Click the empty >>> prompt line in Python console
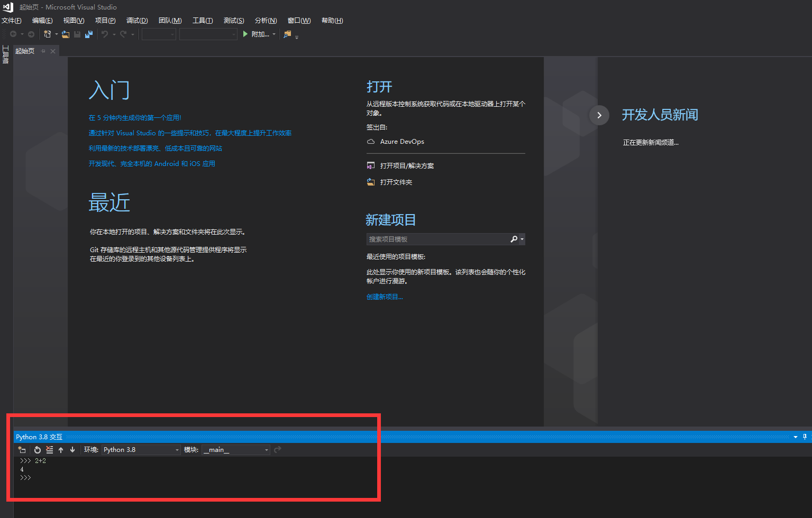The width and height of the screenshot is (812, 518). pyautogui.click(x=25, y=478)
